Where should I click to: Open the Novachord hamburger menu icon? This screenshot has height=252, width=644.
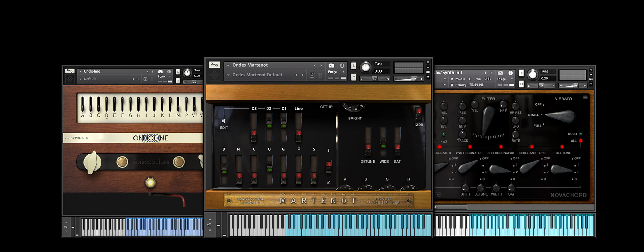click(585, 97)
